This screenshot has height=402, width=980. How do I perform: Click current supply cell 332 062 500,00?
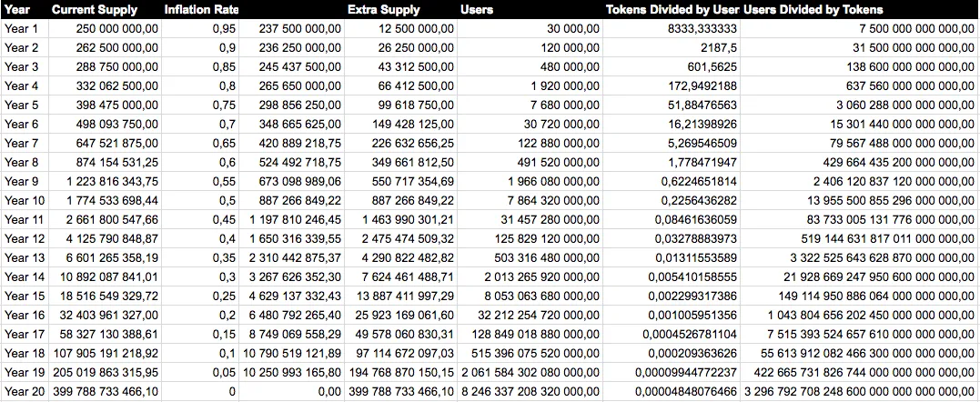pyautogui.click(x=105, y=85)
